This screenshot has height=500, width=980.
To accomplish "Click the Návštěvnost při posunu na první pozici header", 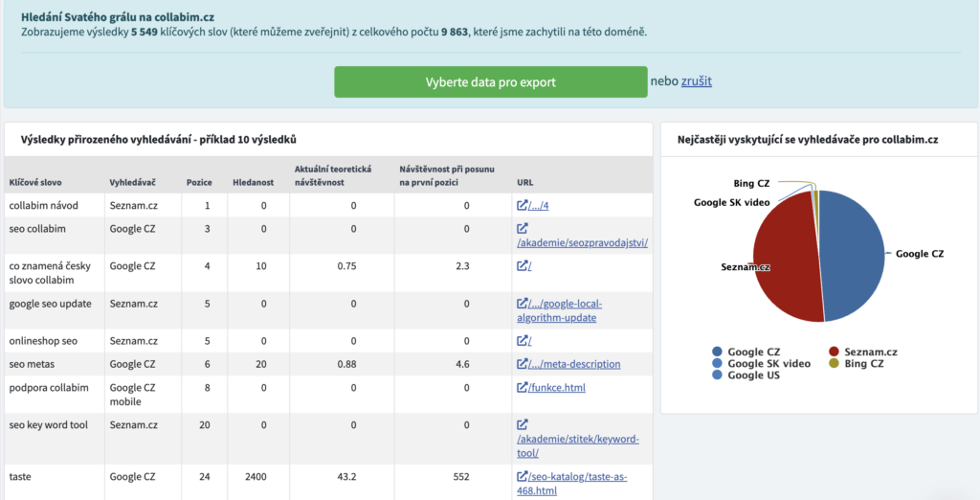I will [x=445, y=176].
